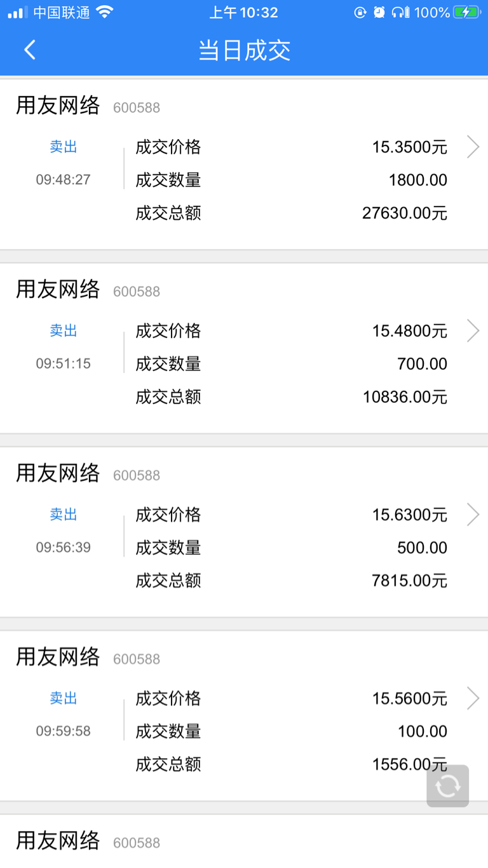
Task: Select the 当日成交 page title
Action: point(245,50)
